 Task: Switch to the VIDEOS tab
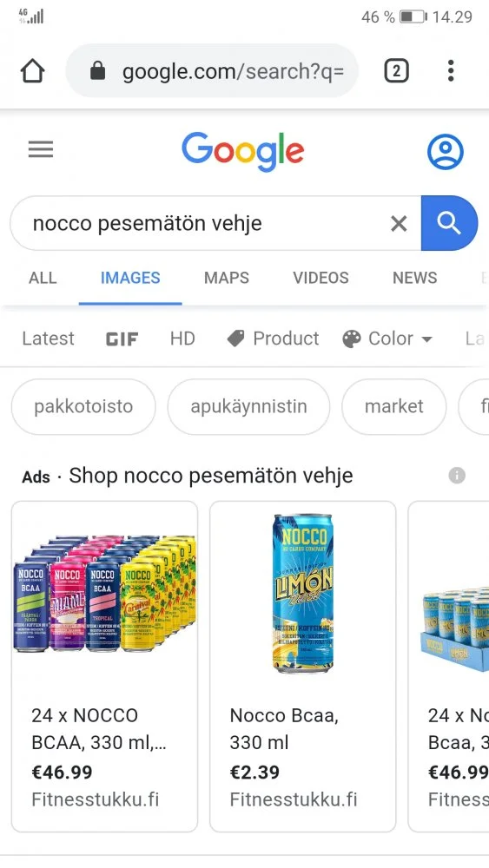point(321,278)
